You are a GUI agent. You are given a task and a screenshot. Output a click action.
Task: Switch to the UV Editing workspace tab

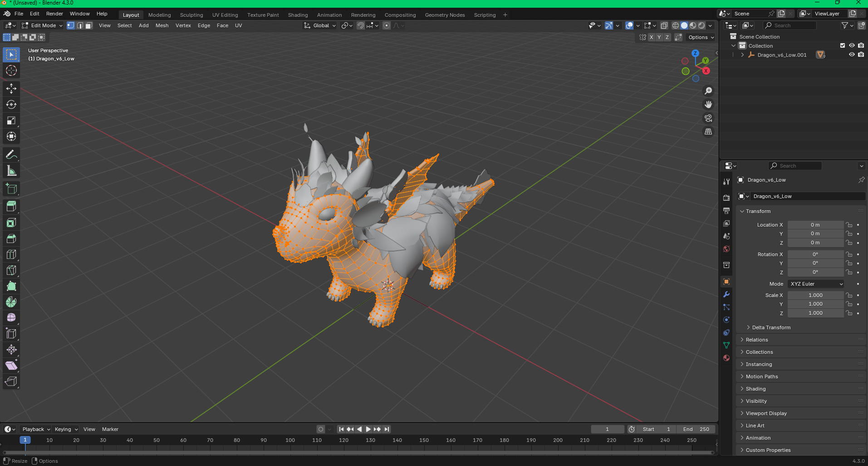coord(225,15)
